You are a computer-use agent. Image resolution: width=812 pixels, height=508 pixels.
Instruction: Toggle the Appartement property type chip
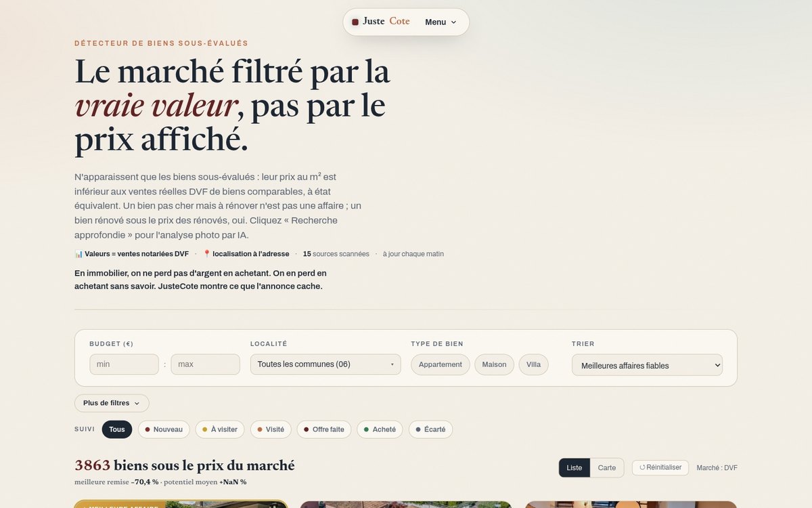pos(441,364)
